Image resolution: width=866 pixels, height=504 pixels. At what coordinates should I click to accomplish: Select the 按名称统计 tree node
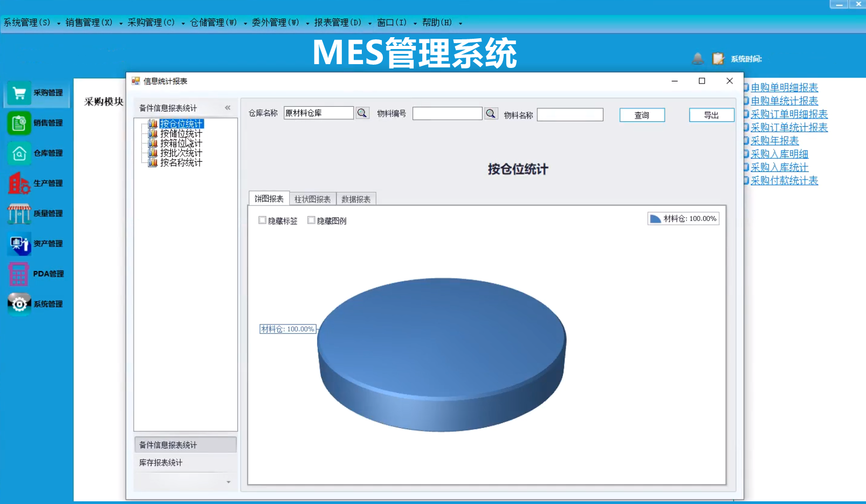[181, 163]
